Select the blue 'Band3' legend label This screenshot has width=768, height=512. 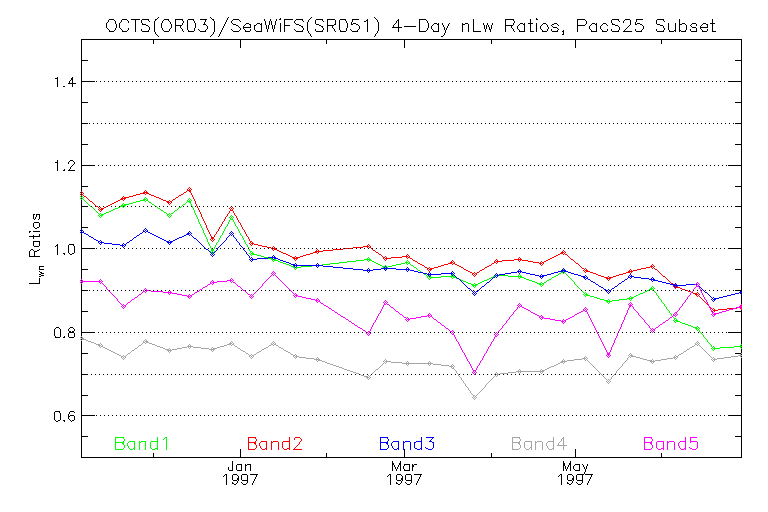[407, 444]
